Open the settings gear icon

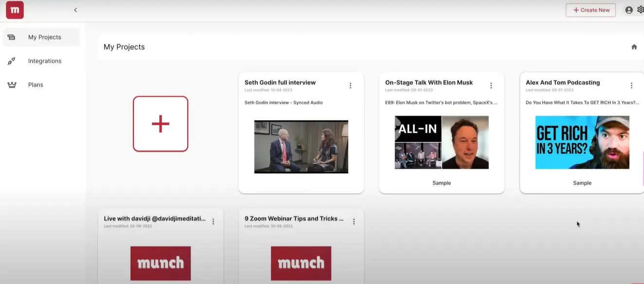point(641,10)
